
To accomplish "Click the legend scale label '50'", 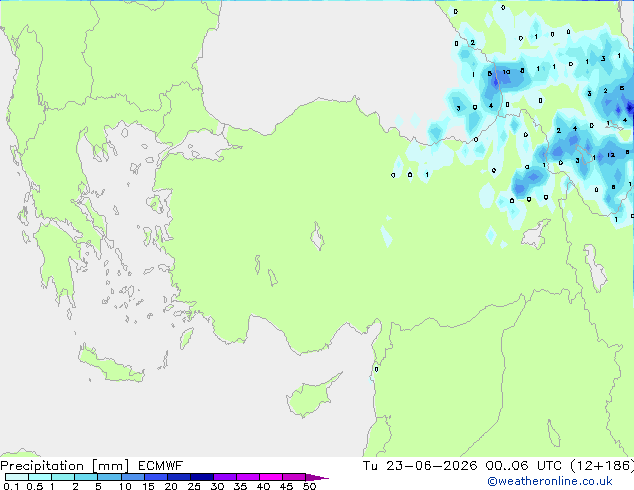I will (309, 486).
